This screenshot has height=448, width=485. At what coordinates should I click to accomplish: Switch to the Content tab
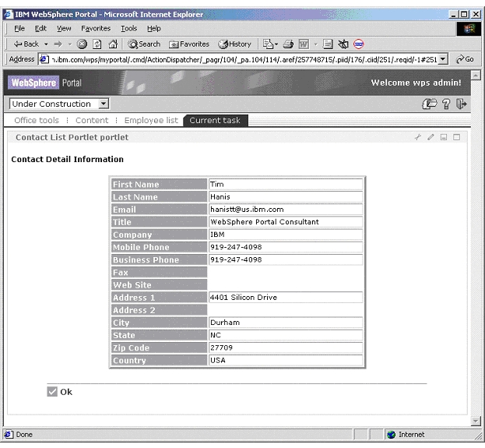(92, 120)
